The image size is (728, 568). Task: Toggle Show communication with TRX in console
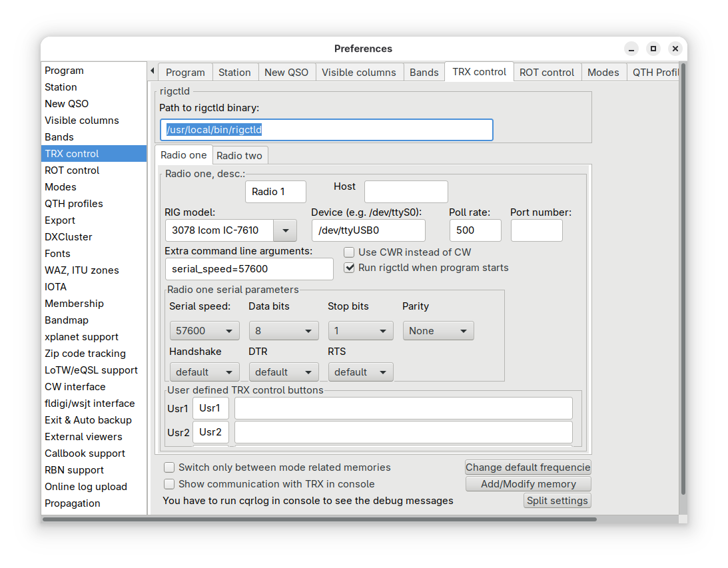(x=170, y=484)
